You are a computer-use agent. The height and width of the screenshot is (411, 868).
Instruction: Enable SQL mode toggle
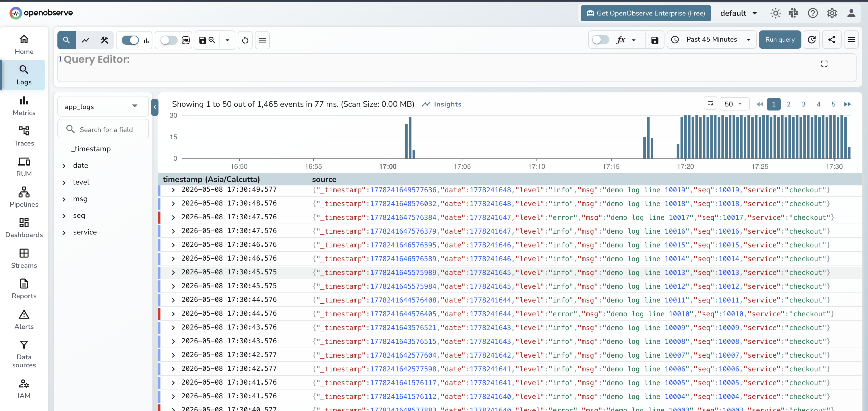[169, 40]
